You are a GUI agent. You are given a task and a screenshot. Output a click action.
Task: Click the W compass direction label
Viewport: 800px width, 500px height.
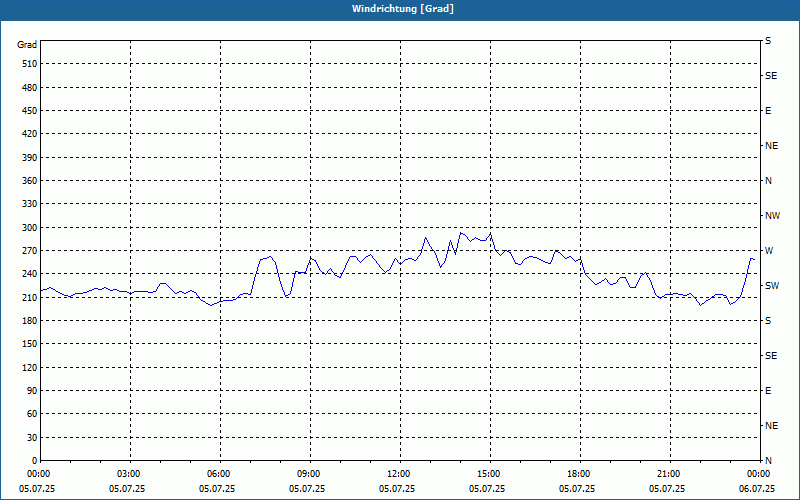coord(769,251)
